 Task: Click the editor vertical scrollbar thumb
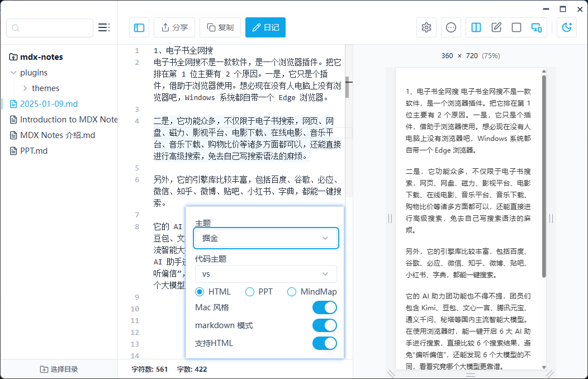[347, 87]
